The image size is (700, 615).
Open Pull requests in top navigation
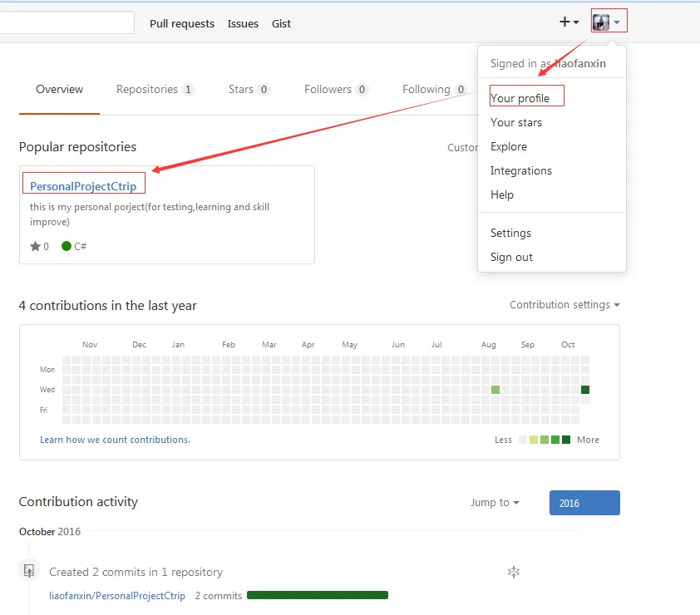click(182, 23)
